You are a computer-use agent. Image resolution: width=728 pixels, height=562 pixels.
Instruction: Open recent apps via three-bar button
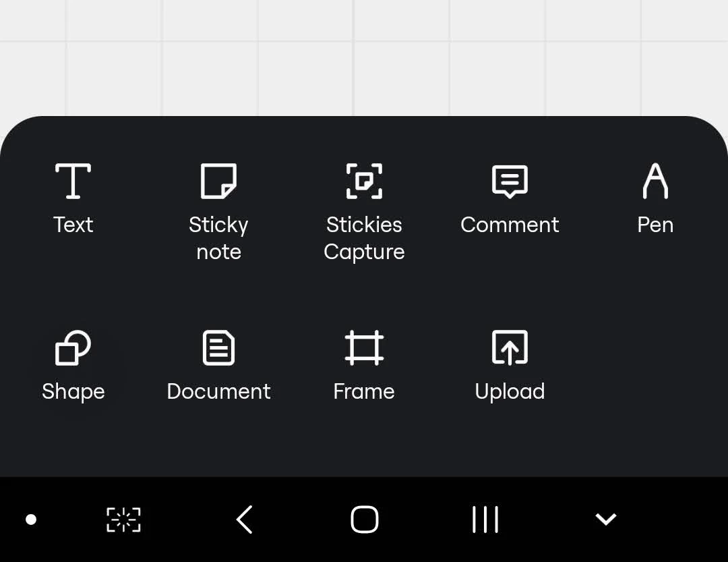485,519
